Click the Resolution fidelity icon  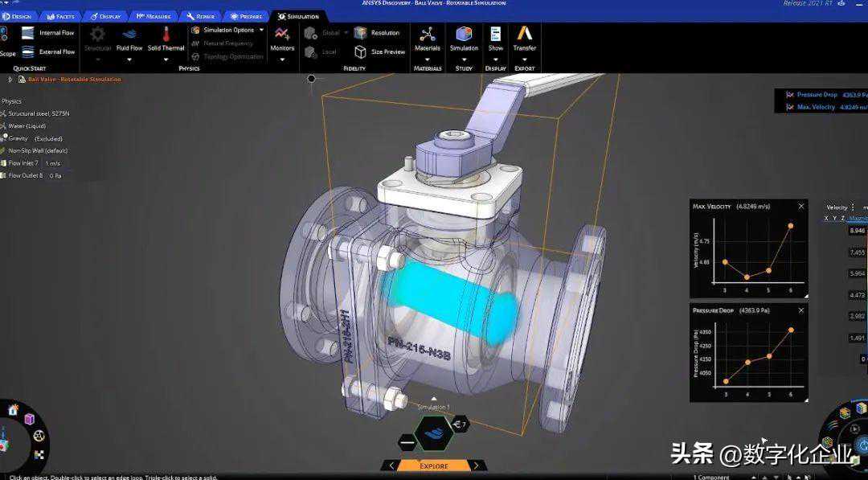pyautogui.click(x=360, y=33)
